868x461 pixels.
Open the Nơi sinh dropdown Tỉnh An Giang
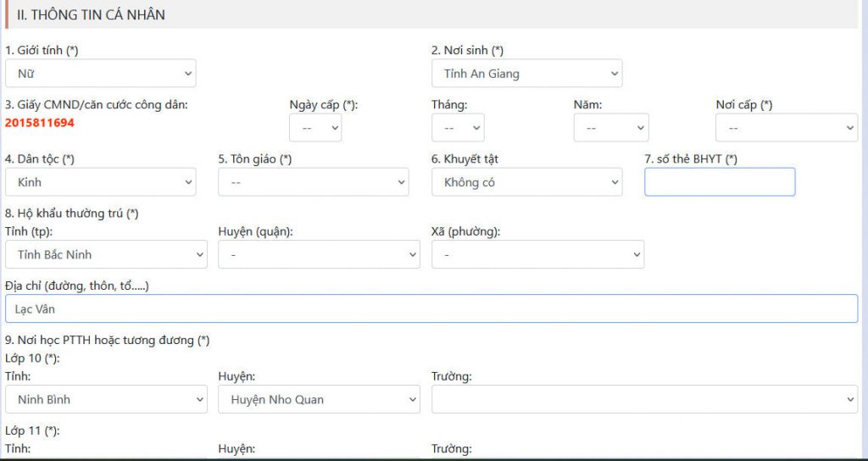click(x=526, y=73)
